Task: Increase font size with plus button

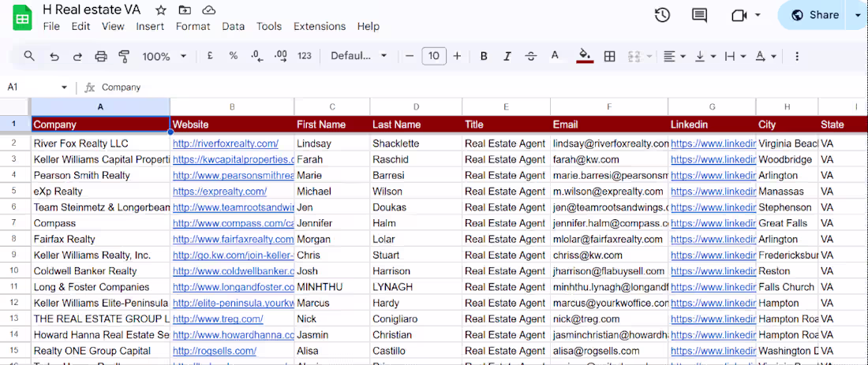Action: pos(457,56)
